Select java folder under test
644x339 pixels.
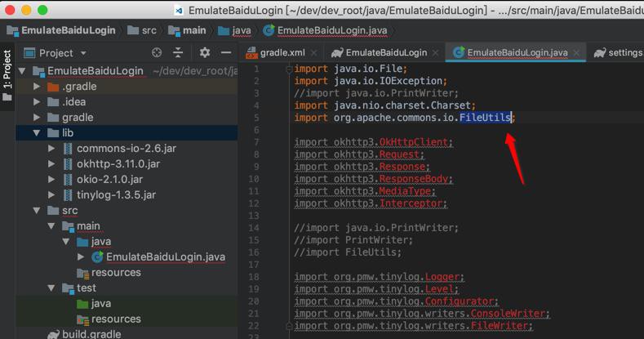click(127, 304)
